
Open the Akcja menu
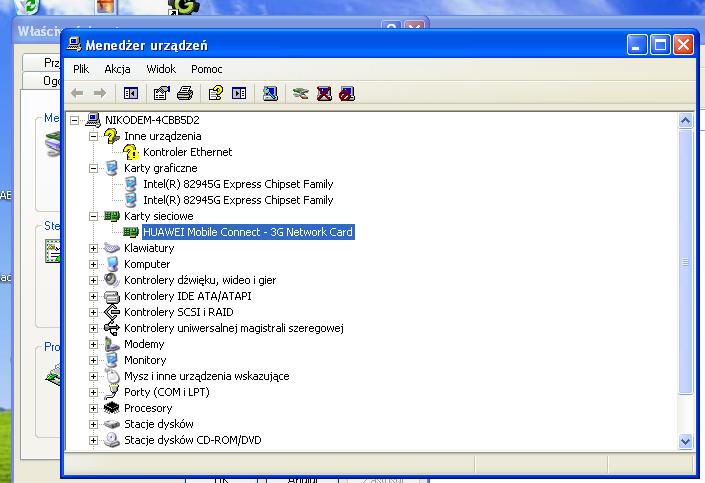point(117,69)
